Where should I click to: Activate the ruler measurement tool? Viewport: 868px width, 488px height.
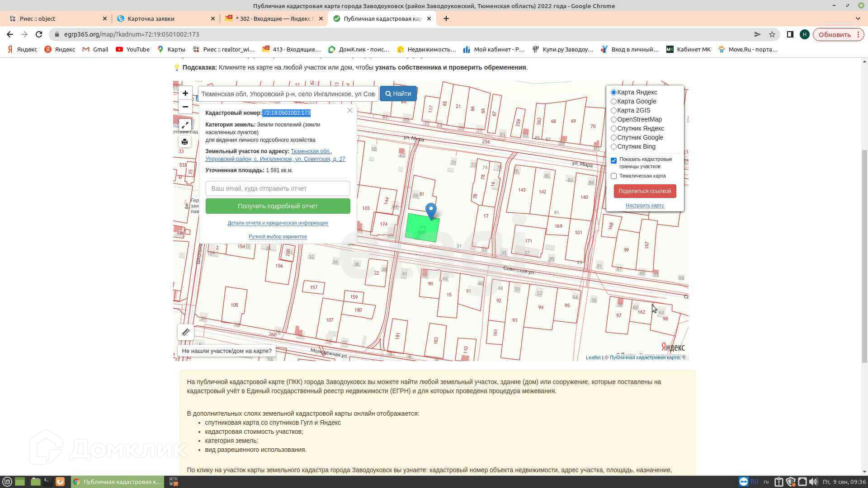[x=185, y=332]
